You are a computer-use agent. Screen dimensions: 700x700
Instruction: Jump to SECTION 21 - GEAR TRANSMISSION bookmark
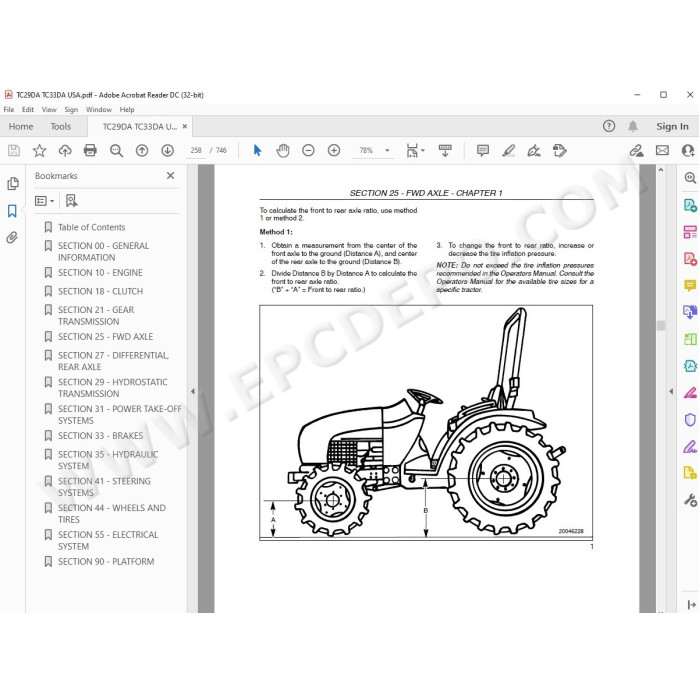(96, 316)
